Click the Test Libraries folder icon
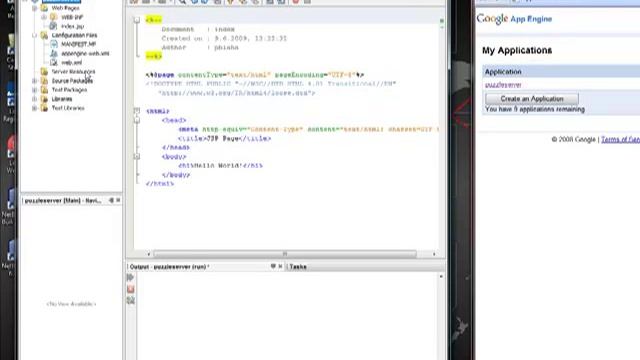Screen dimensions: 640x360 click(44, 108)
